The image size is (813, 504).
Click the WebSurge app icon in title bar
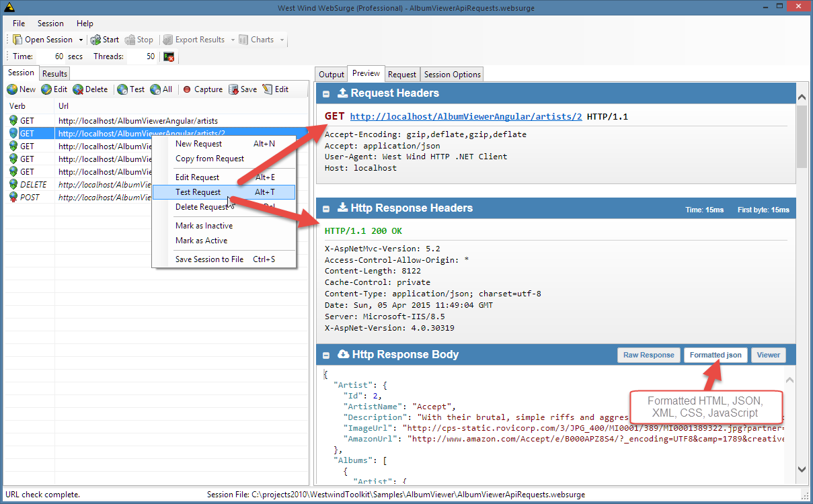8,7
